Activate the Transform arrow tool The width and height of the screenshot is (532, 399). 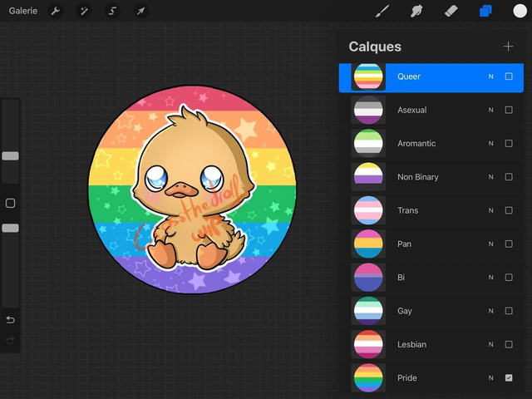click(140, 11)
